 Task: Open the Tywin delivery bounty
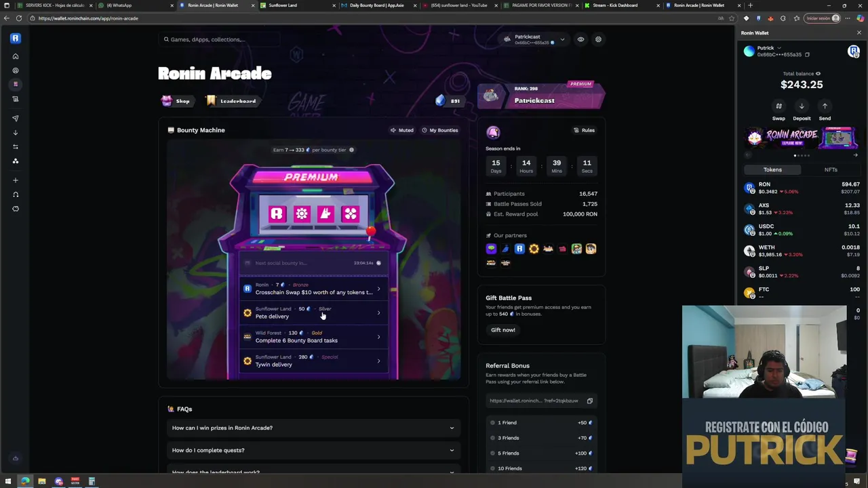pos(313,361)
